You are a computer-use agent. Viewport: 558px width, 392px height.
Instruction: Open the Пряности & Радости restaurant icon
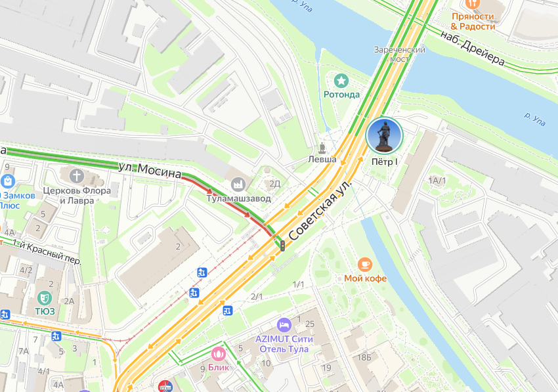[x=472, y=5]
